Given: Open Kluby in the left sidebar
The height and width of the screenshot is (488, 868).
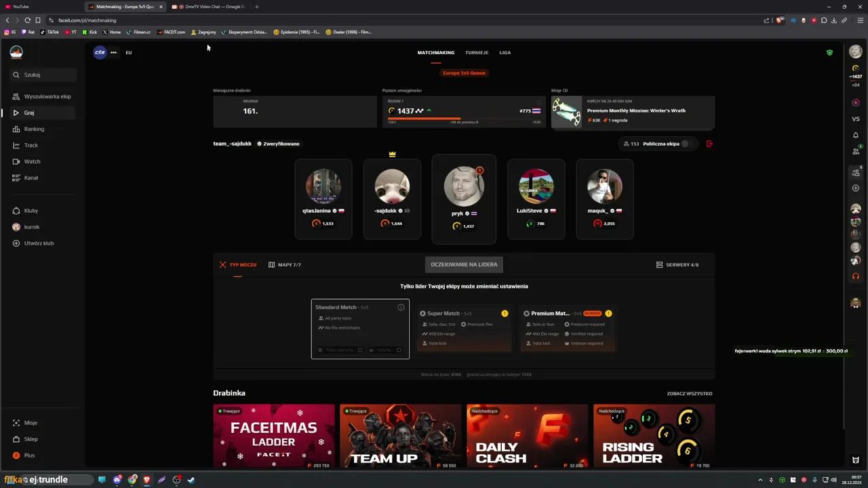Looking at the screenshot, I should tap(42, 211).
